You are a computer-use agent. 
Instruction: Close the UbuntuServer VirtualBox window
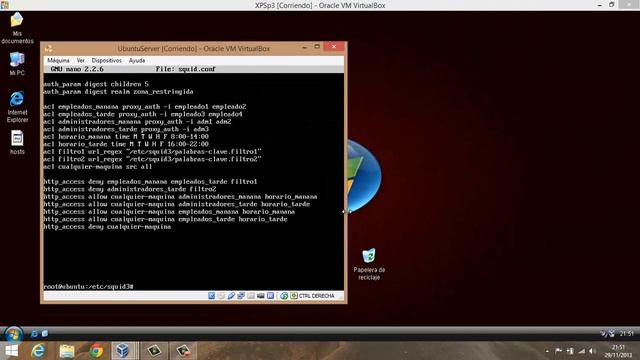pos(334,47)
